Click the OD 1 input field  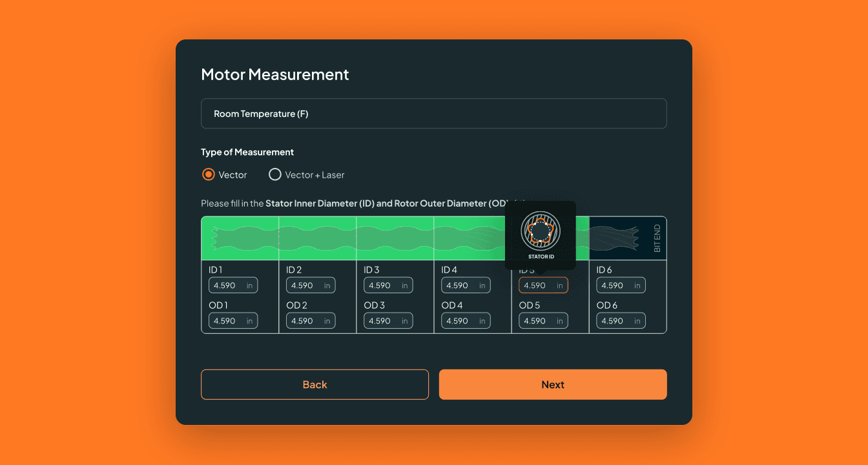pos(233,321)
